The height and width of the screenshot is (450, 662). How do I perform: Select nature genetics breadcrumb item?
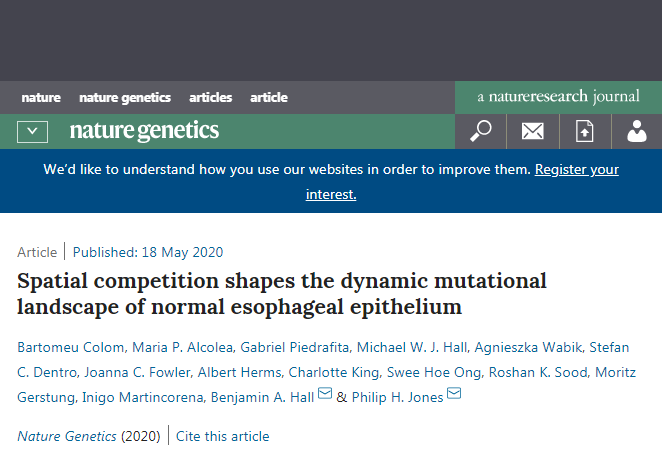tap(125, 98)
